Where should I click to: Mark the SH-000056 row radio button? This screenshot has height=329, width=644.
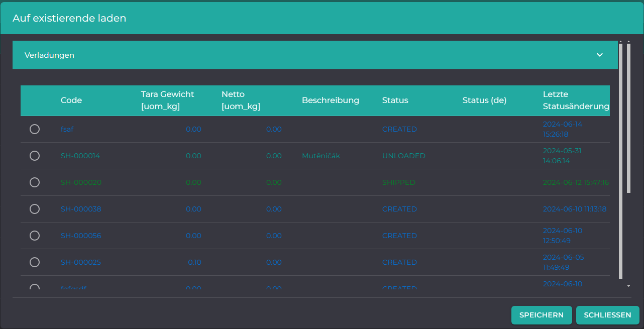(x=35, y=236)
